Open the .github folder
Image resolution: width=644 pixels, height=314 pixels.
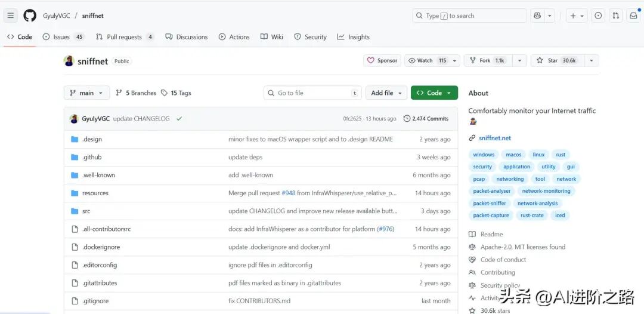point(92,157)
